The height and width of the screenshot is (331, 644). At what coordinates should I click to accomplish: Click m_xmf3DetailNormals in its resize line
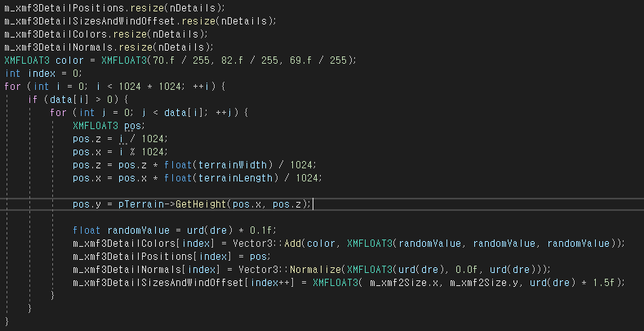[59, 47]
